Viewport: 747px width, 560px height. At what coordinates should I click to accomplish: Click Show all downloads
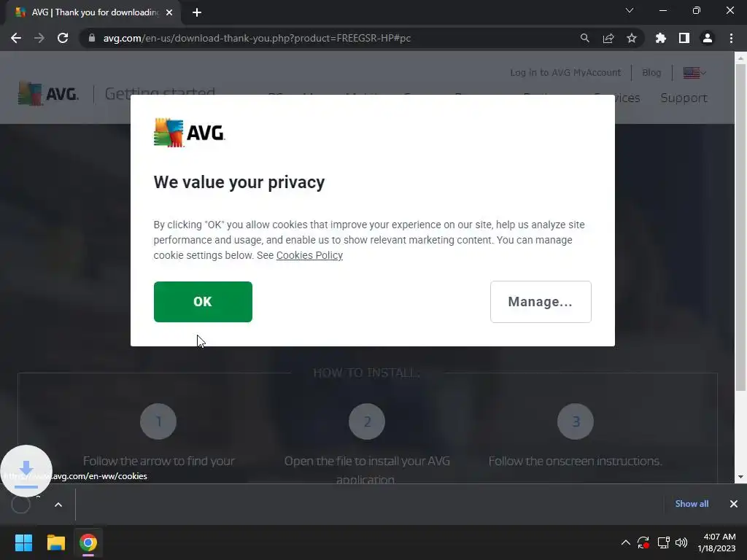(692, 504)
